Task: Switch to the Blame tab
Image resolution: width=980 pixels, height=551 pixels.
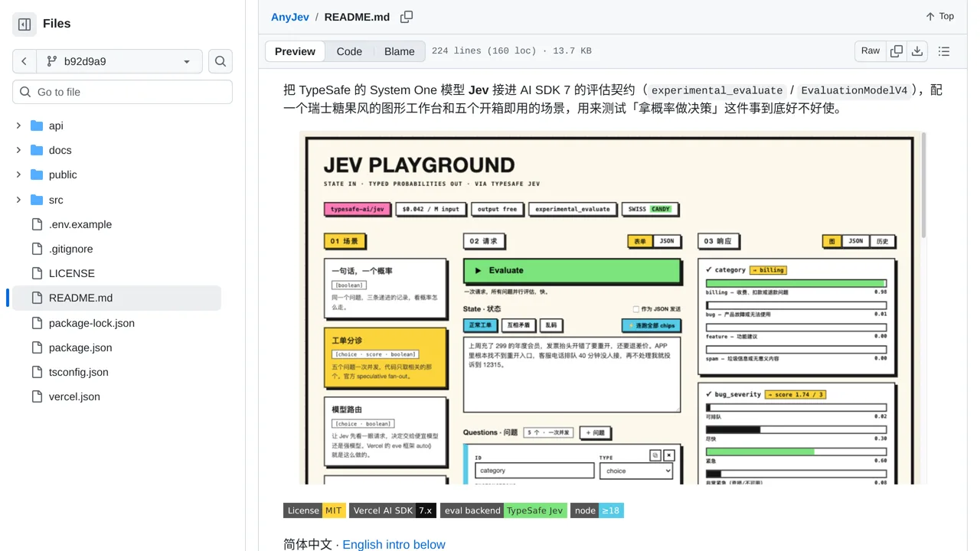Action: tap(400, 51)
